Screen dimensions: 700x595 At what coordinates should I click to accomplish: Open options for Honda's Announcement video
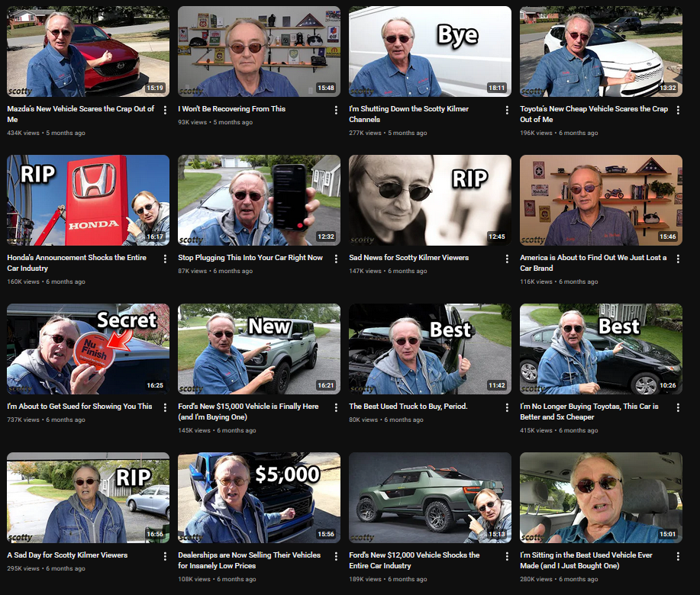(165, 259)
